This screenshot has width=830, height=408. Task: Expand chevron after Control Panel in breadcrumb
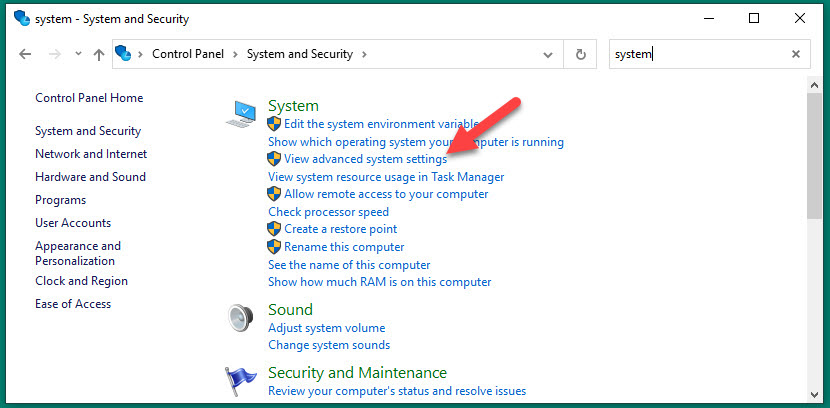point(236,54)
